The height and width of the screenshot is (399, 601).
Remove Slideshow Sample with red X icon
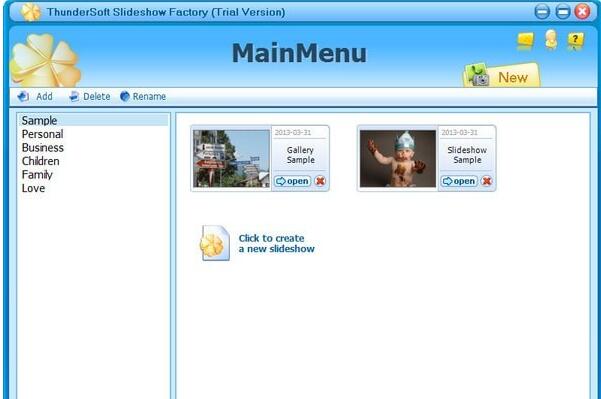(487, 181)
